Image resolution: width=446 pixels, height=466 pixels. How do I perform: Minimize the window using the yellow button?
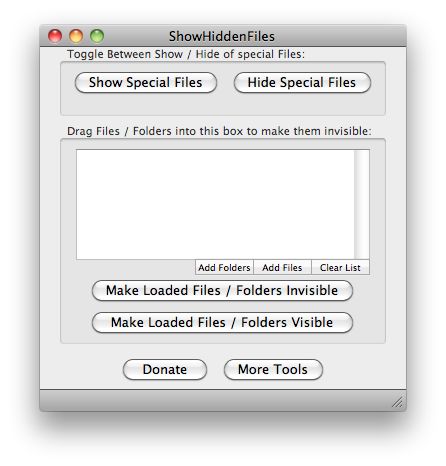(x=76, y=36)
